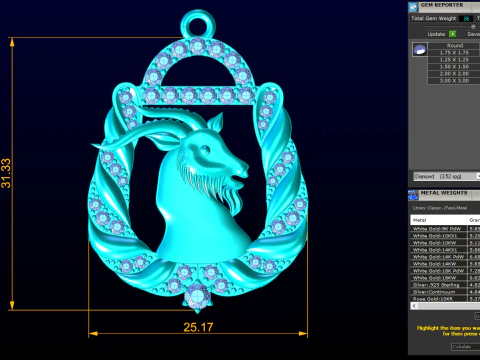
Task: Click the Gem Reporter slider handle
Action: coord(473,26)
